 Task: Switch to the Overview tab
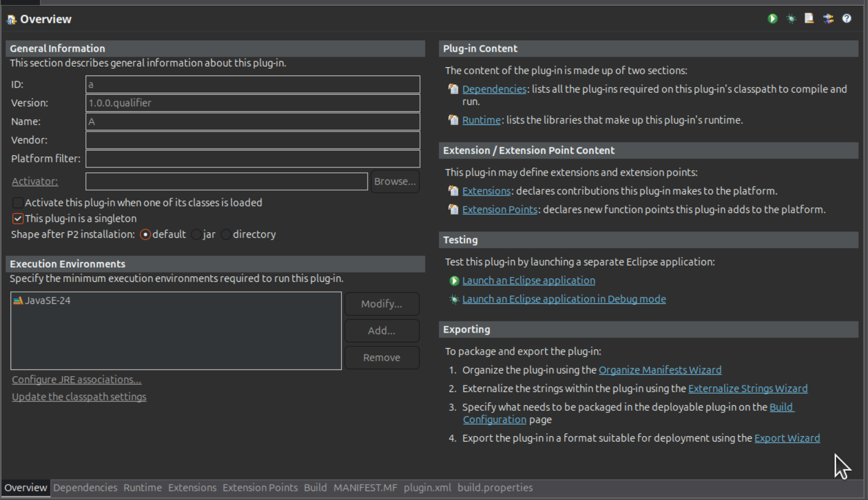coord(26,488)
